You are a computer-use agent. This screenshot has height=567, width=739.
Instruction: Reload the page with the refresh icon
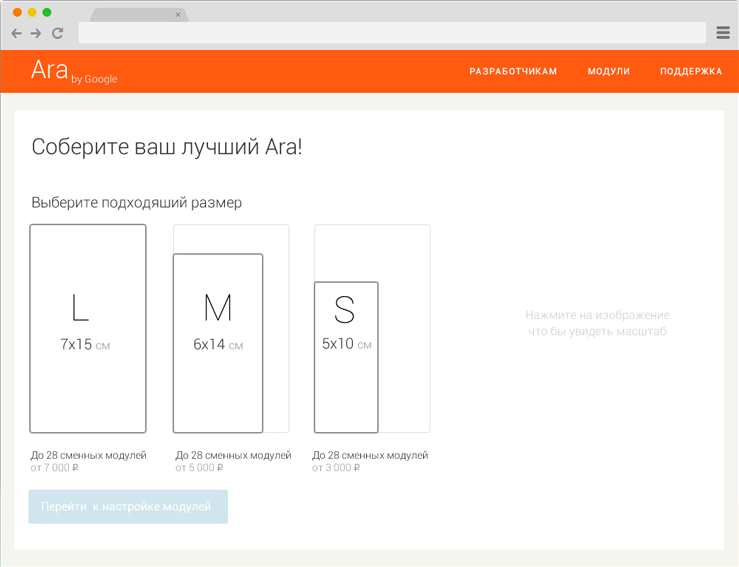tap(57, 33)
